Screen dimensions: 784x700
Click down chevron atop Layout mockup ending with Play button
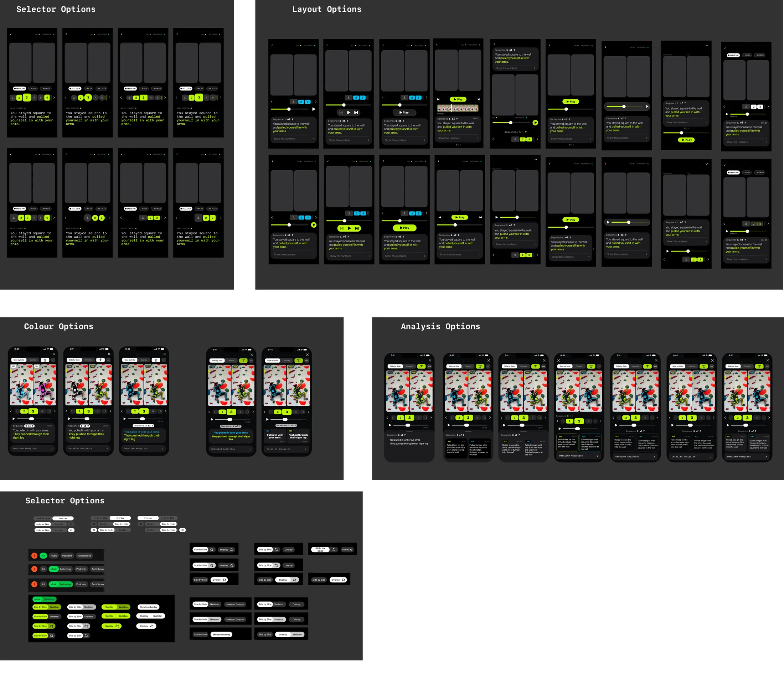coord(707,45)
